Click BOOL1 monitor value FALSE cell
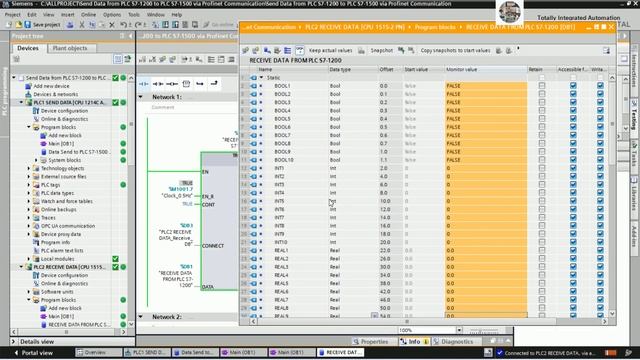640x360 pixels. point(486,86)
